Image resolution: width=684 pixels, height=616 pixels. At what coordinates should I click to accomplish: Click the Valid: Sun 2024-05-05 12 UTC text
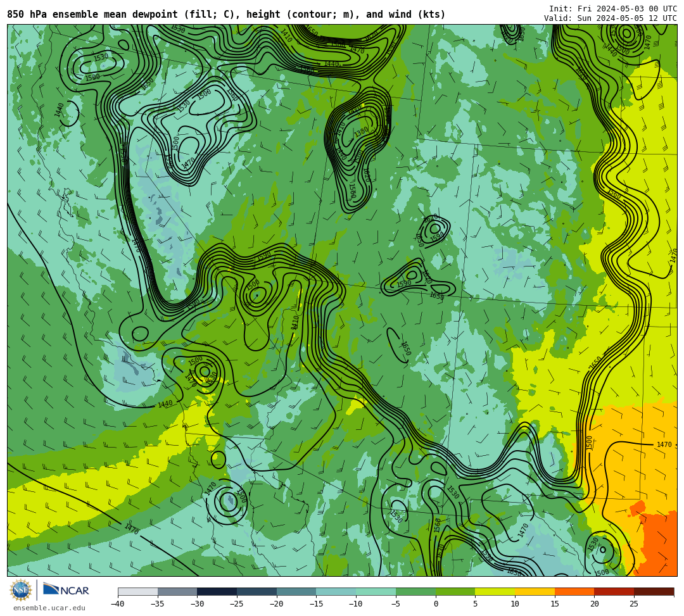[x=611, y=18]
